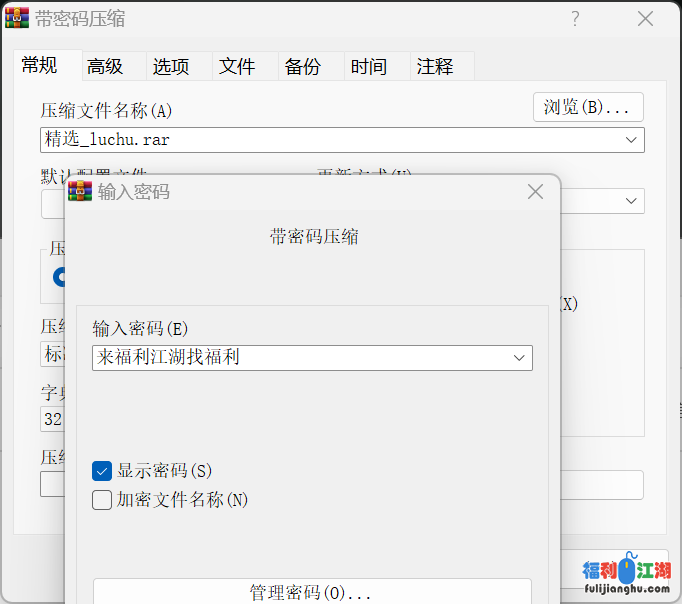Click the WinRAR icon in 带密码压缩 title bar
Screen dimensions: 682x604
(x=17, y=19)
